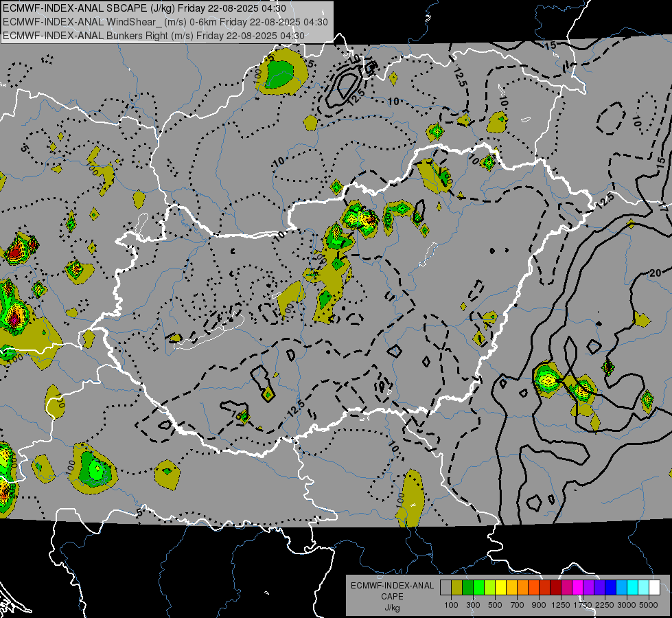Click the SBCAPE (J/kg) title line
The width and height of the screenshot is (672, 618).
[x=144, y=8]
